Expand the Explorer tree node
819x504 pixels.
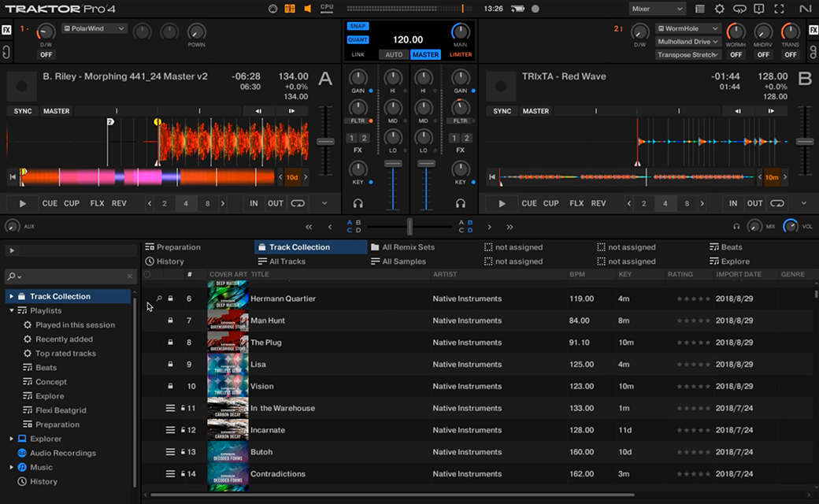click(12, 439)
